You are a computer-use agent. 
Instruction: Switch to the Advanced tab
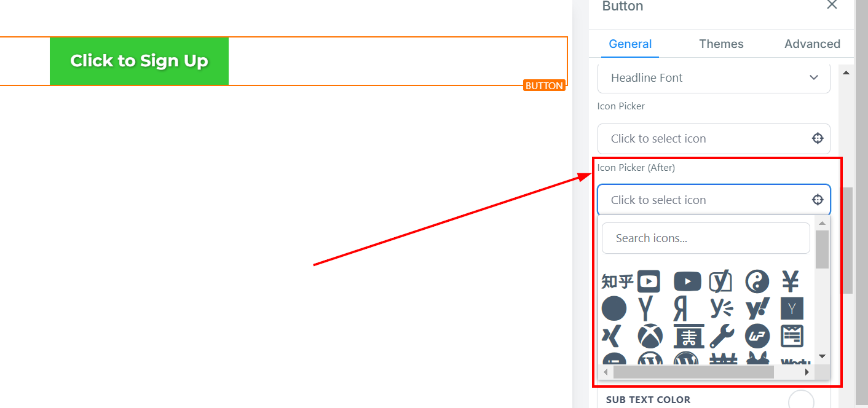812,44
